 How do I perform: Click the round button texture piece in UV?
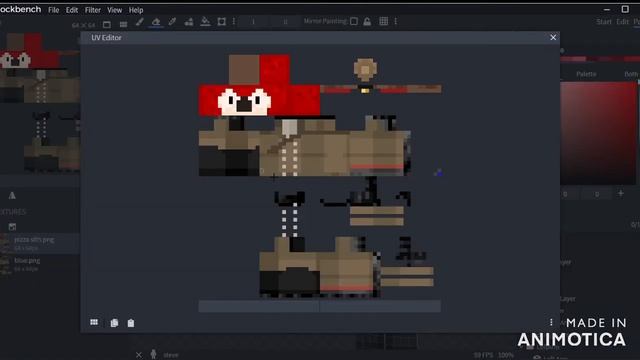(x=365, y=70)
